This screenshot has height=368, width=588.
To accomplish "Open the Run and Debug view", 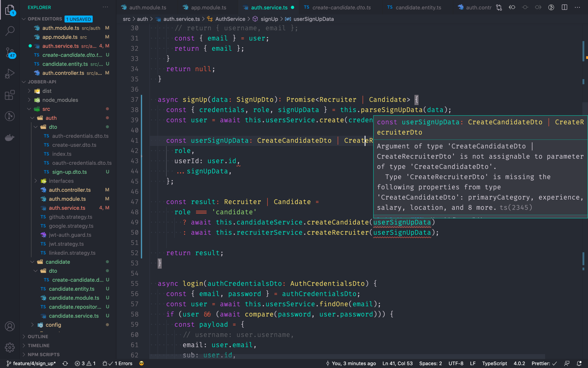I will point(10,74).
